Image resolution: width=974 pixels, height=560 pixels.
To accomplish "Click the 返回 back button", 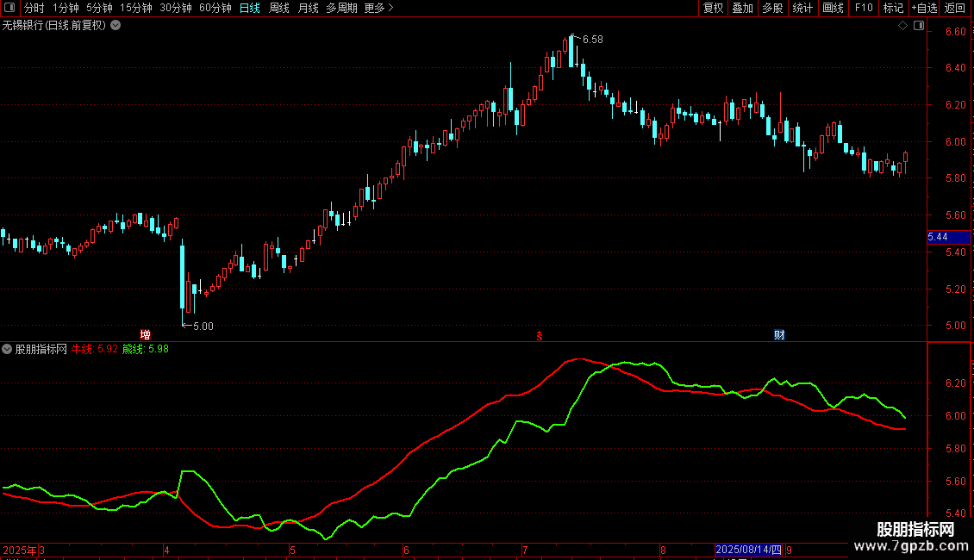I will (x=955, y=8).
